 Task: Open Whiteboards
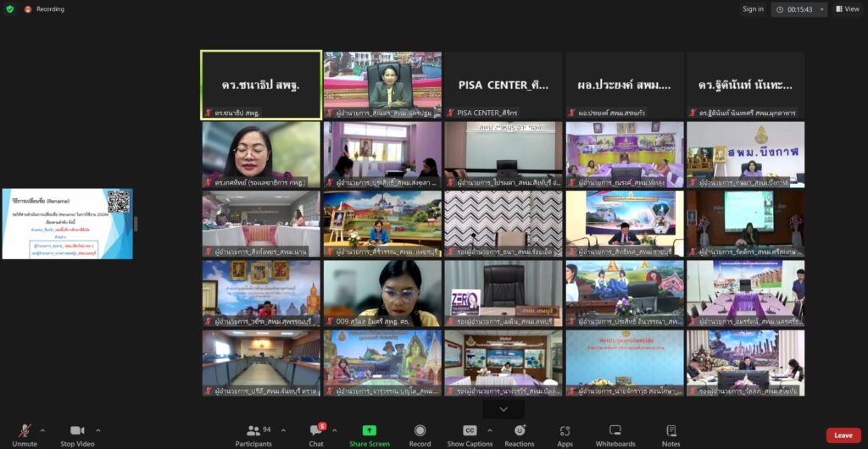pos(615,431)
